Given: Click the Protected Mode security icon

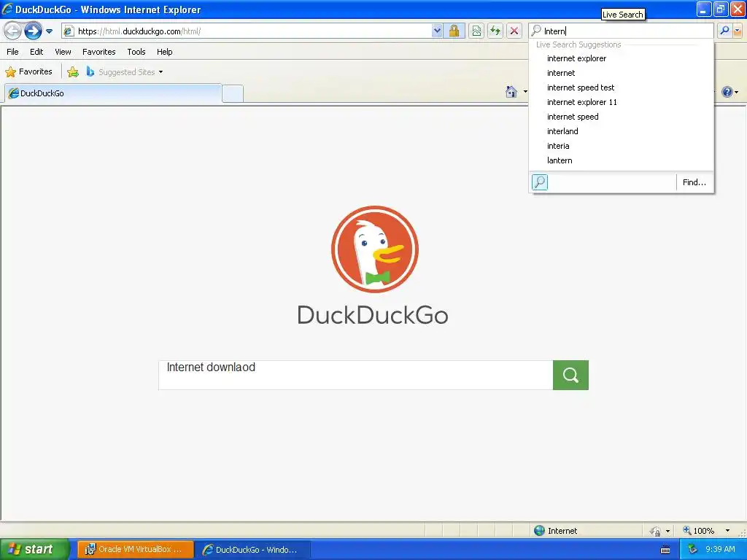Looking at the screenshot, I should pyautogui.click(x=656, y=531).
